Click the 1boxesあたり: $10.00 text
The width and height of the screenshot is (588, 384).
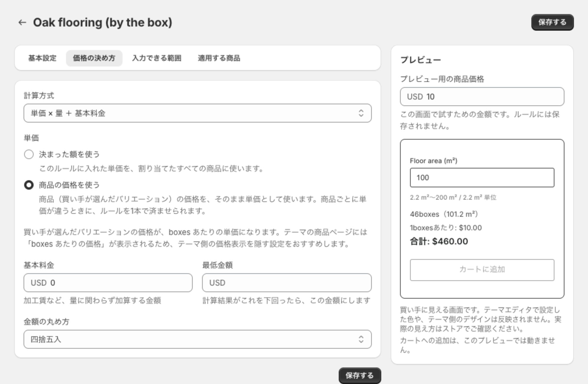pyautogui.click(x=446, y=228)
